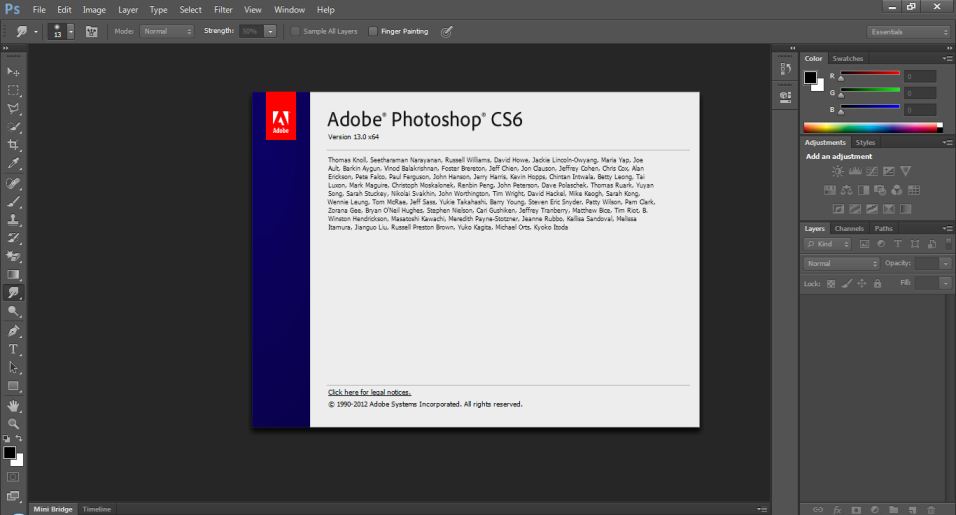Toggle type layer filter in Layers panel
The image size is (956, 515).
point(897,244)
